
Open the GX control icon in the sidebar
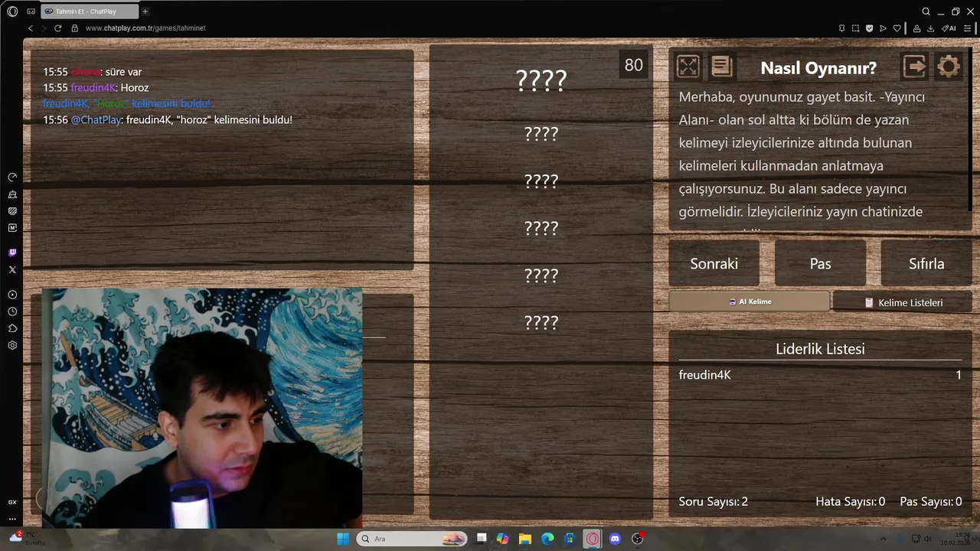coord(12,502)
